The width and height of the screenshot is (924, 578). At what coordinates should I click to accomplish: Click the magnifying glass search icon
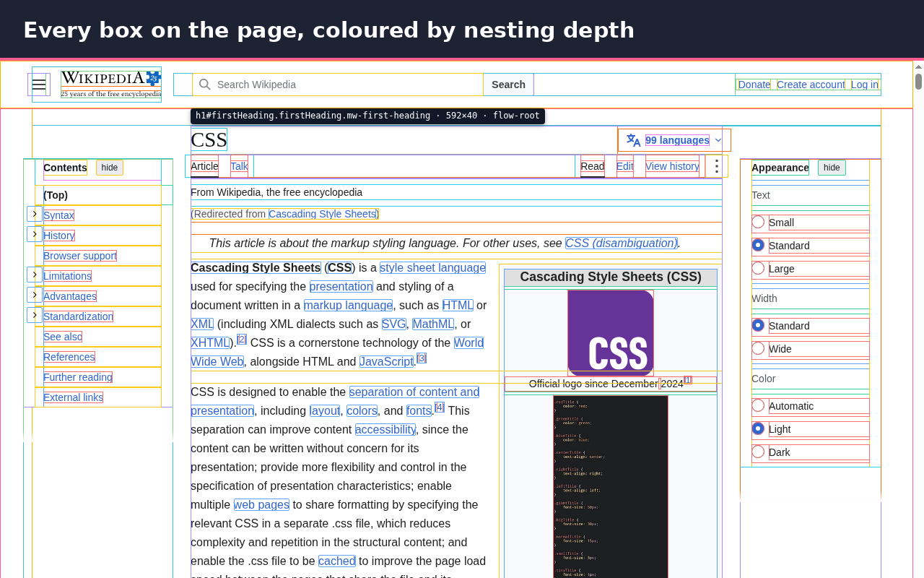point(205,85)
